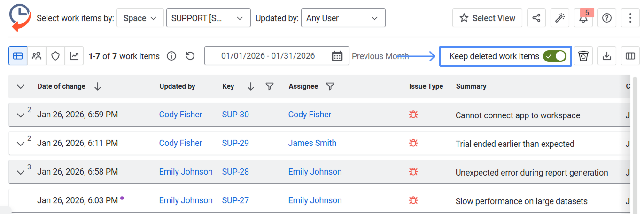Switch to the table view tab
The image size is (644, 214).
point(18,56)
